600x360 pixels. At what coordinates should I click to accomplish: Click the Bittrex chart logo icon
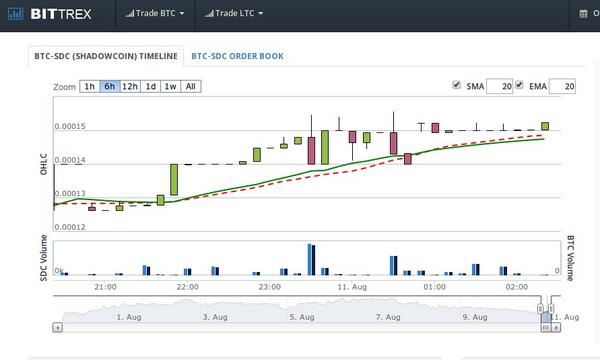tap(16, 14)
